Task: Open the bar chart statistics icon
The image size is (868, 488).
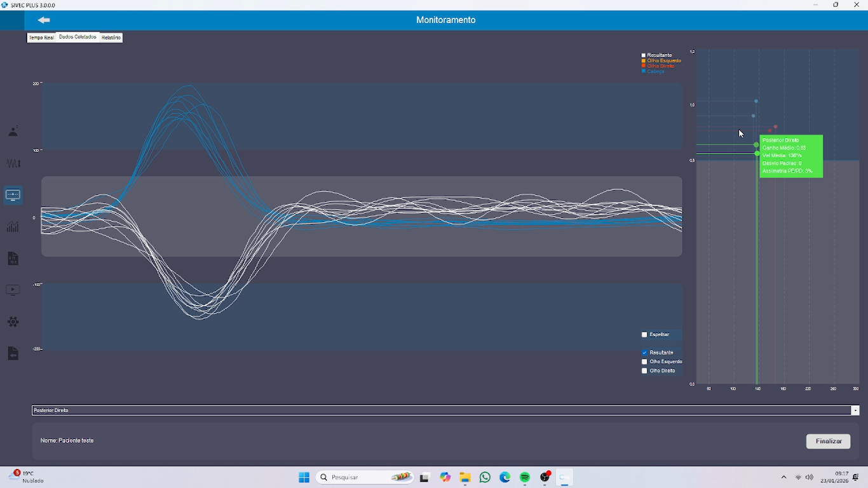Action: (x=13, y=227)
